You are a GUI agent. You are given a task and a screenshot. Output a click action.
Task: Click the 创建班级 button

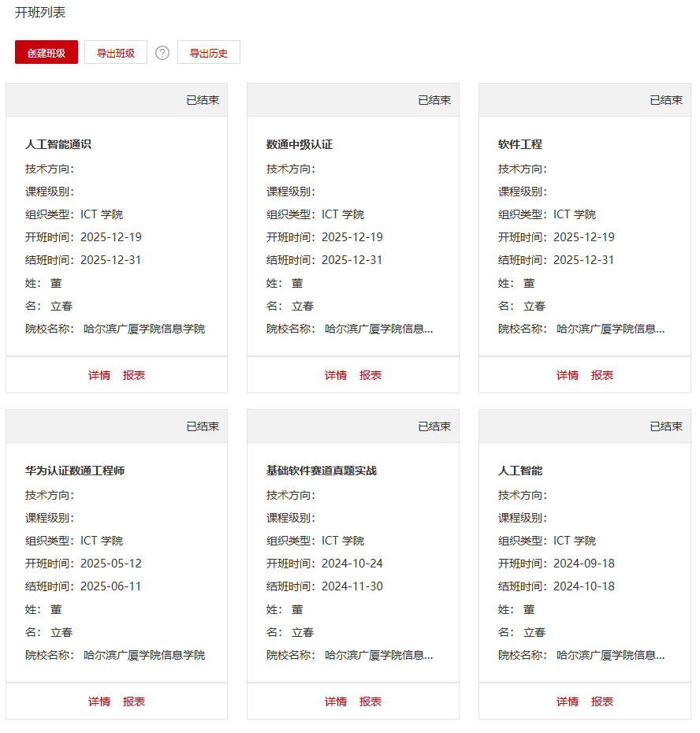47,53
